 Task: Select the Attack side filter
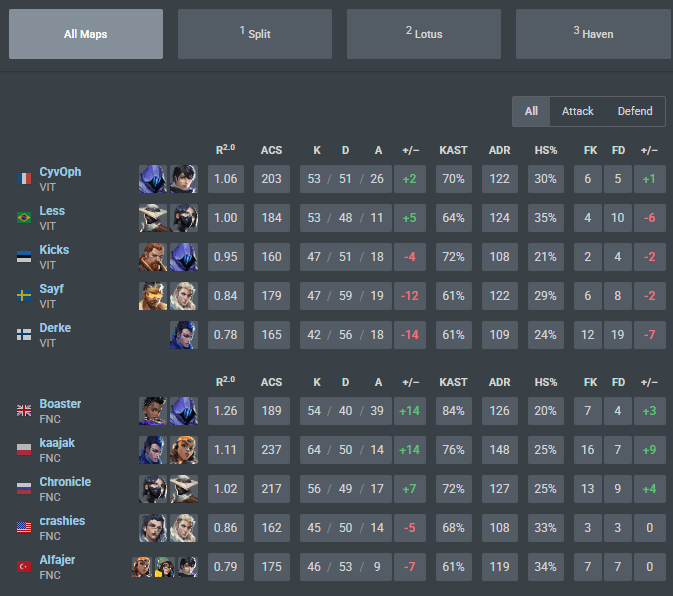577,112
